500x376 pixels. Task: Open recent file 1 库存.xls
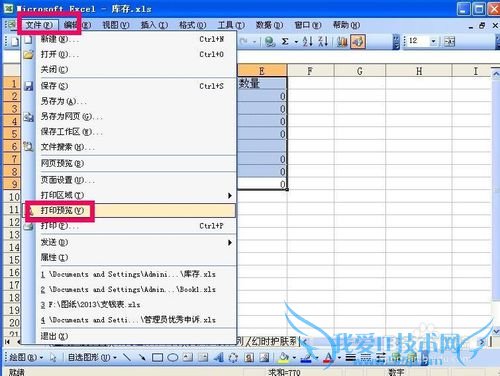[x=129, y=274]
